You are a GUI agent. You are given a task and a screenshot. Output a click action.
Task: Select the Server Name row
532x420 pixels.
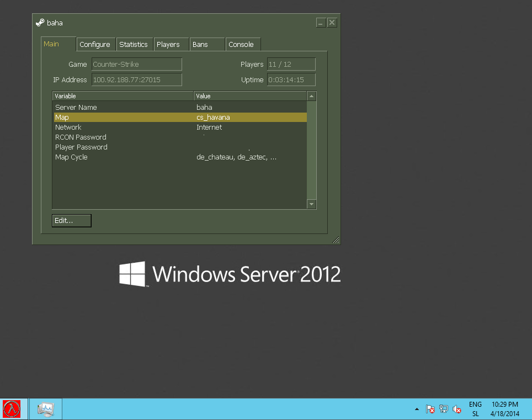click(180, 107)
